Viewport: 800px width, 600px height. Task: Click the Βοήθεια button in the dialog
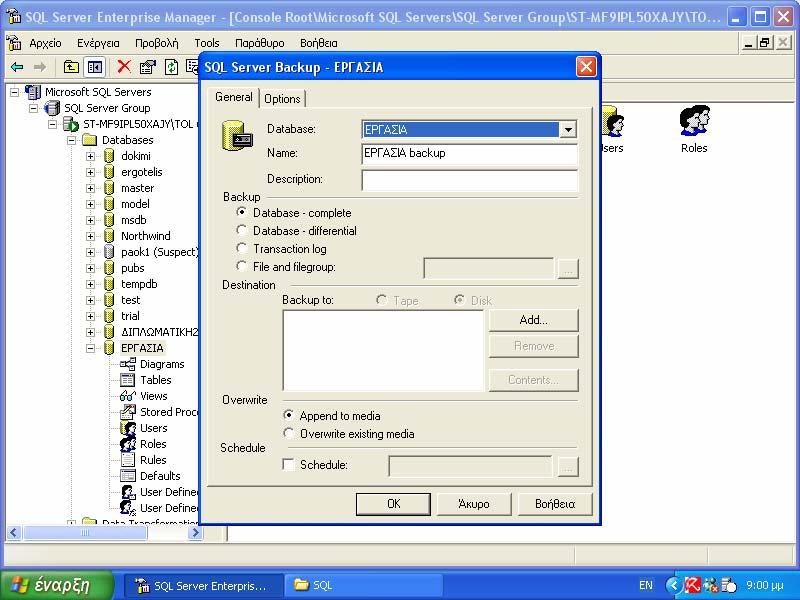555,504
